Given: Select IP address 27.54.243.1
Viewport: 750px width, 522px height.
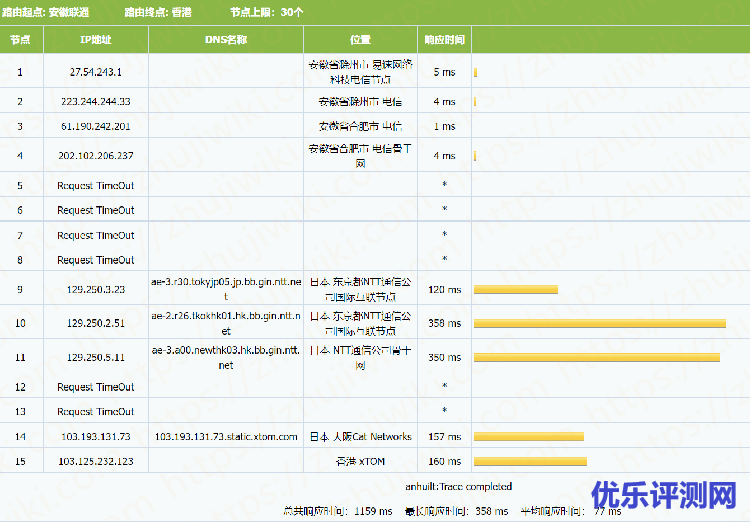Looking at the screenshot, I should coord(95,72).
